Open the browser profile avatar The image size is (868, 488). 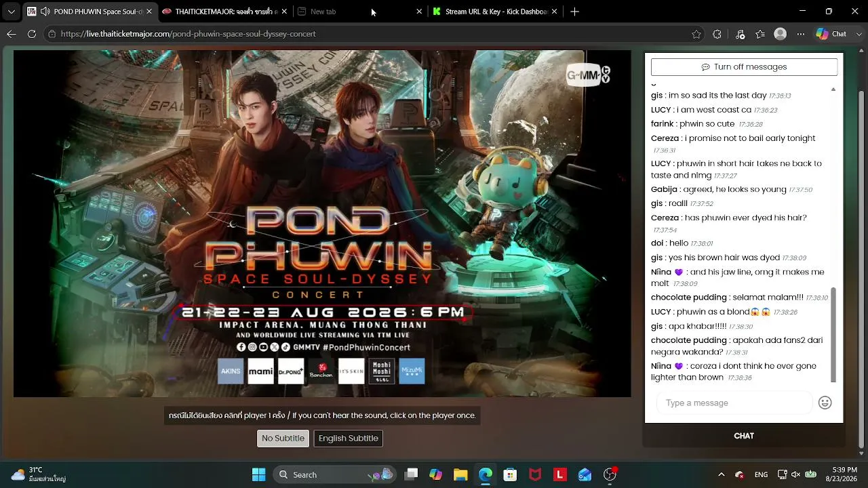[x=781, y=34]
